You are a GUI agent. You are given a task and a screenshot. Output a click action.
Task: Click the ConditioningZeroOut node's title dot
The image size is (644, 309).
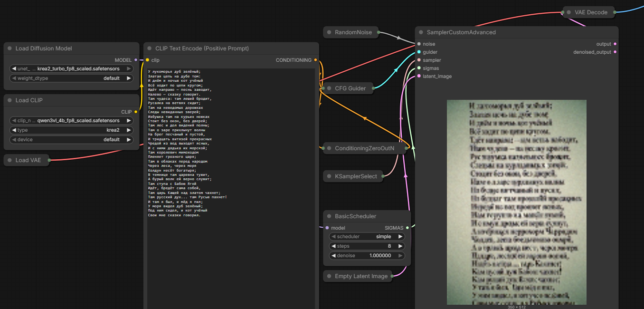329,148
